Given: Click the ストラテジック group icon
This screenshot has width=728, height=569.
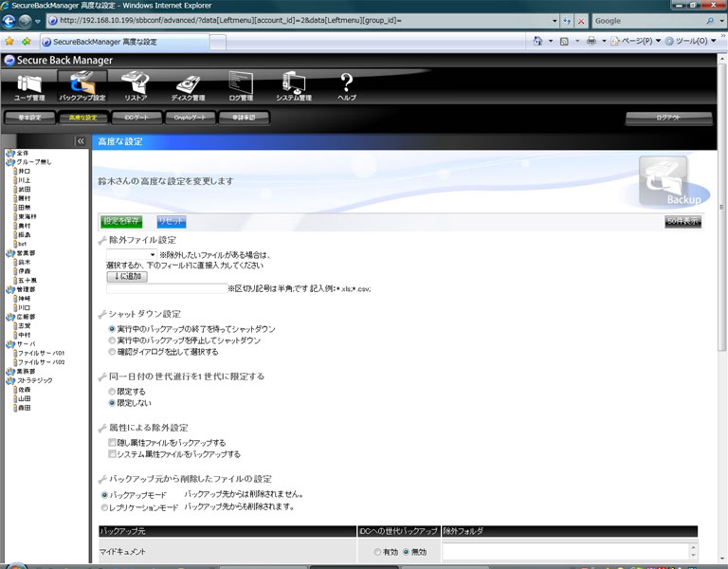Looking at the screenshot, I should point(9,380).
